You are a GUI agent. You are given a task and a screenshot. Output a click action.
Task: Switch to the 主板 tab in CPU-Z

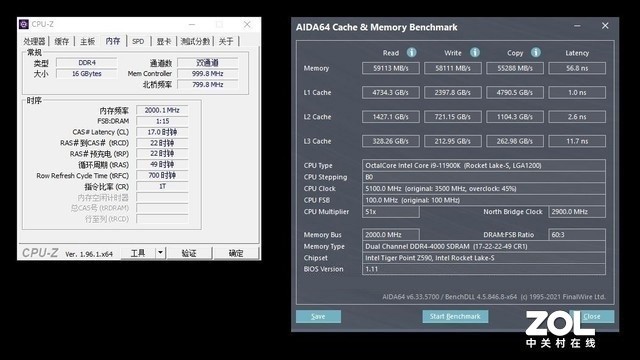(87, 41)
